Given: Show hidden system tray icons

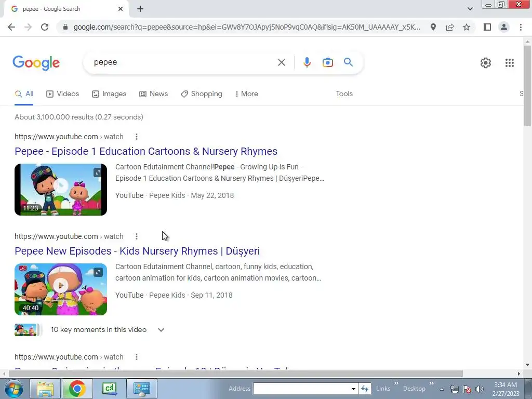Looking at the screenshot, I should [x=442, y=389].
